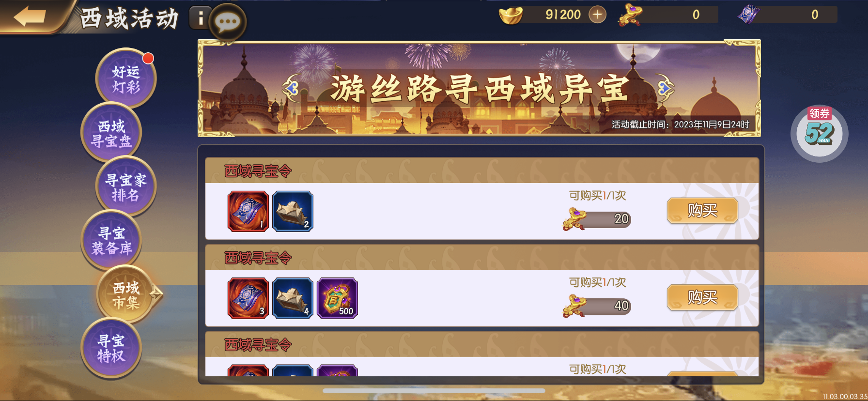This screenshot has width=868, height=401.
Task: Open the 寻宝装备库 tab
Action: point(111,241)
